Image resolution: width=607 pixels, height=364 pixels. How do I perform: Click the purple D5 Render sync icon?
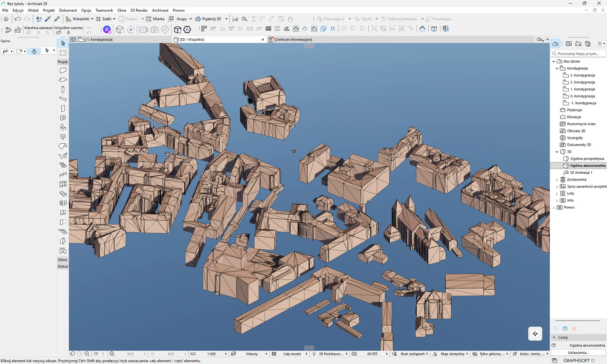[107, 29]
